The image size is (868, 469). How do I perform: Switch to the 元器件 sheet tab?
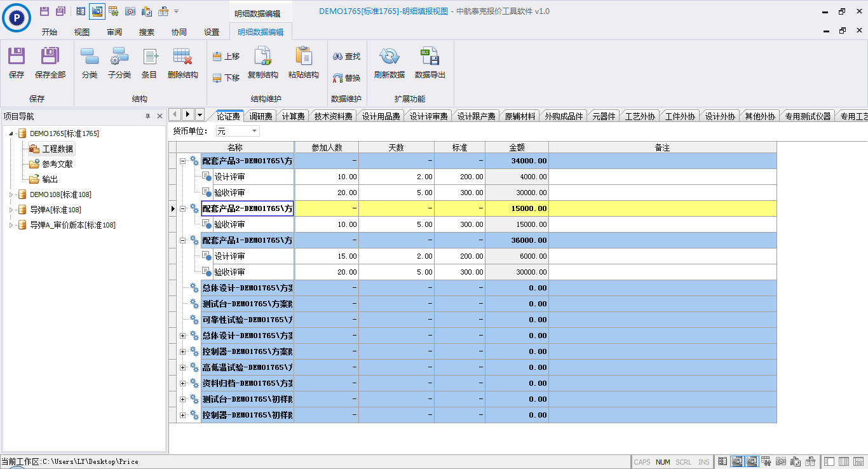(x=604, y=116)
